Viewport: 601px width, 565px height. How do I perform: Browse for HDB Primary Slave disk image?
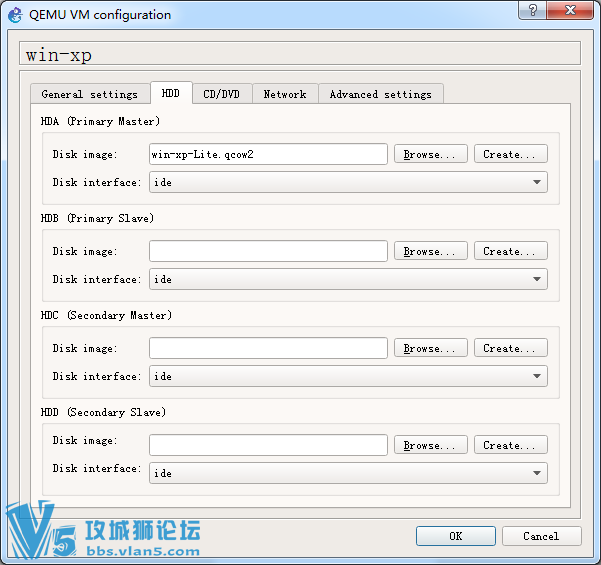point(430,251)
